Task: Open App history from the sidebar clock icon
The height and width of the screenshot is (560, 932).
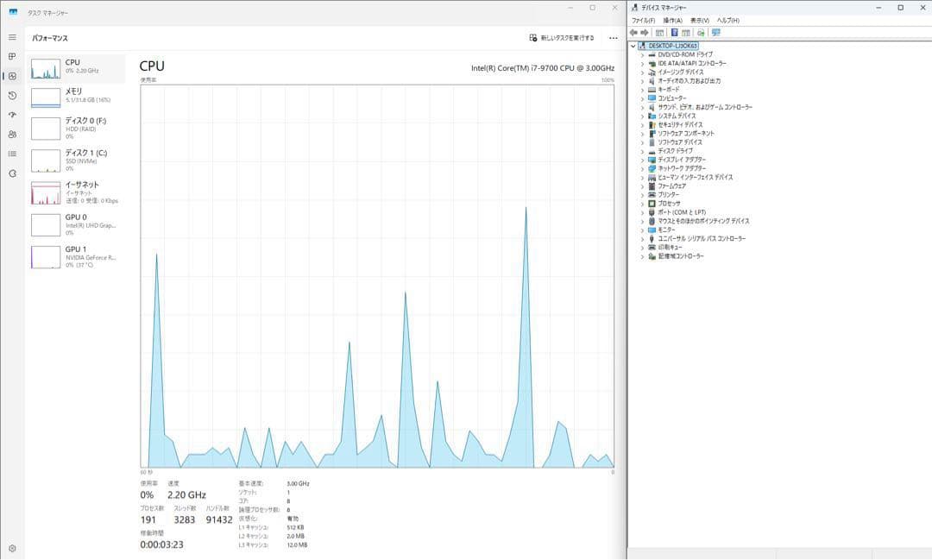Action: click(x=12, y=96)
